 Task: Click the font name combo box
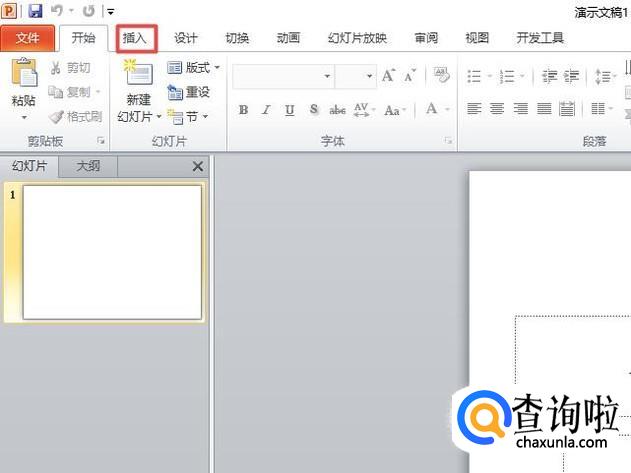click(283, 76)
